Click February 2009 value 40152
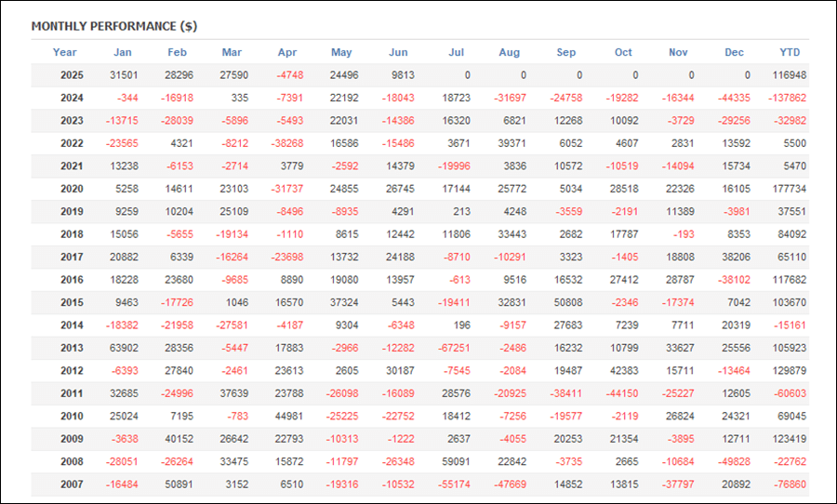The height and width of the screenshot is (504, 837). [179, 439]
